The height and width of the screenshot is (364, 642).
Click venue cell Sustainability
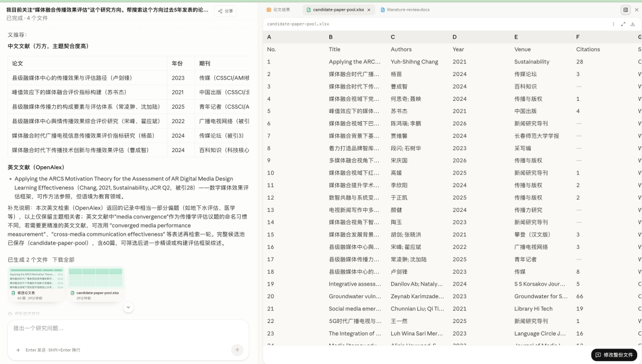click(x=532, y=62)
